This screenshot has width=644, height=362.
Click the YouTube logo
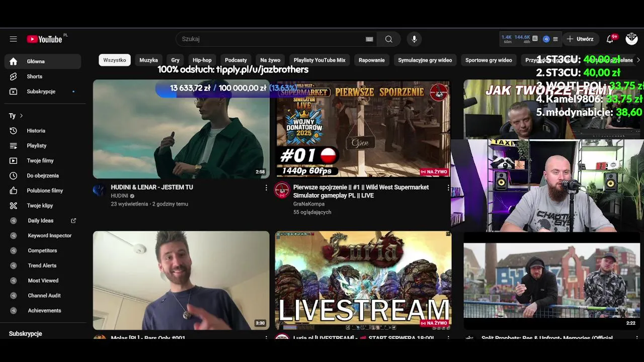[x=45, y=39]
